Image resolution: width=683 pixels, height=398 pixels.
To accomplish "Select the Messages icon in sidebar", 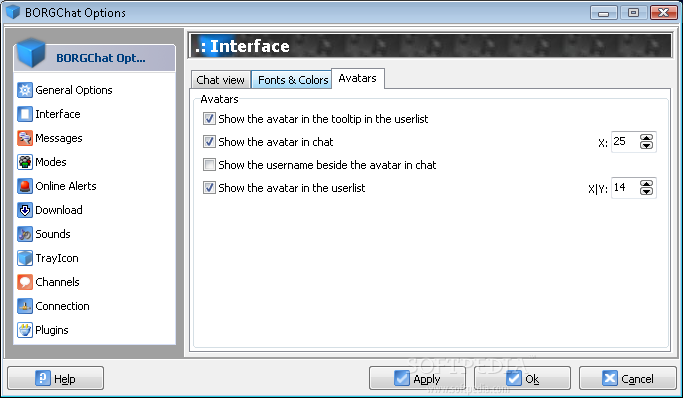I will (x=25, y=138).
